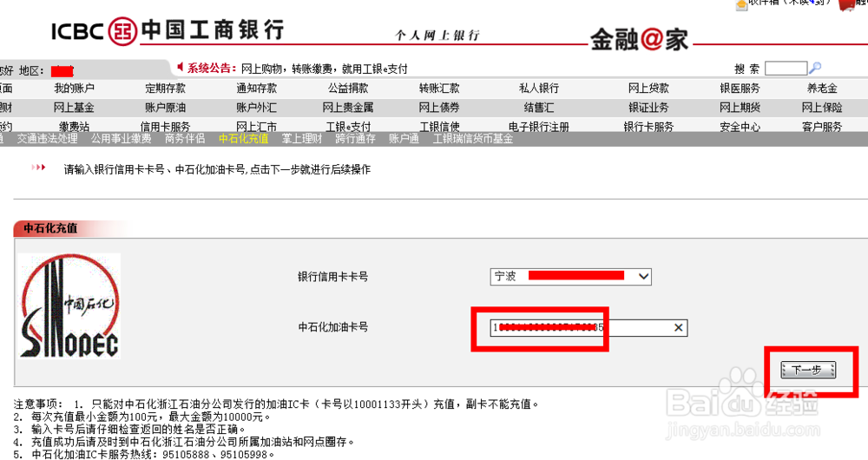Select 掌上理财 submenu tab

(302, 139)
